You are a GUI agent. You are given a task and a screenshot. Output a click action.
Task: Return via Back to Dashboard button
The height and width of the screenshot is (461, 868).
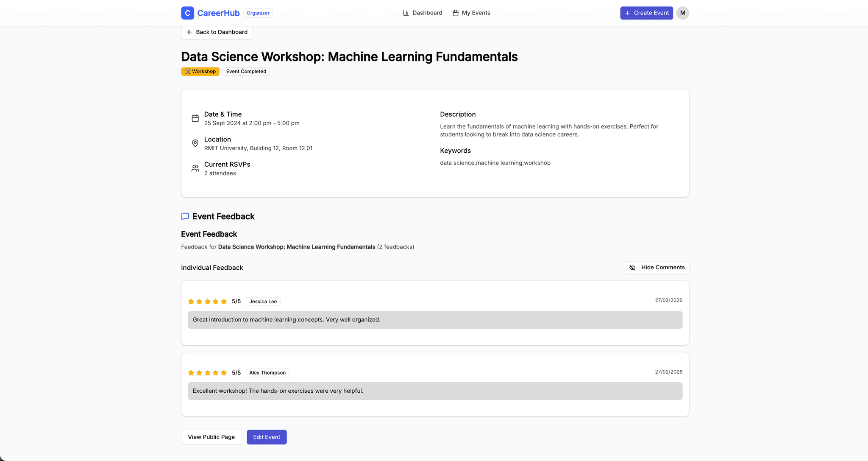(x=217, y=32)
